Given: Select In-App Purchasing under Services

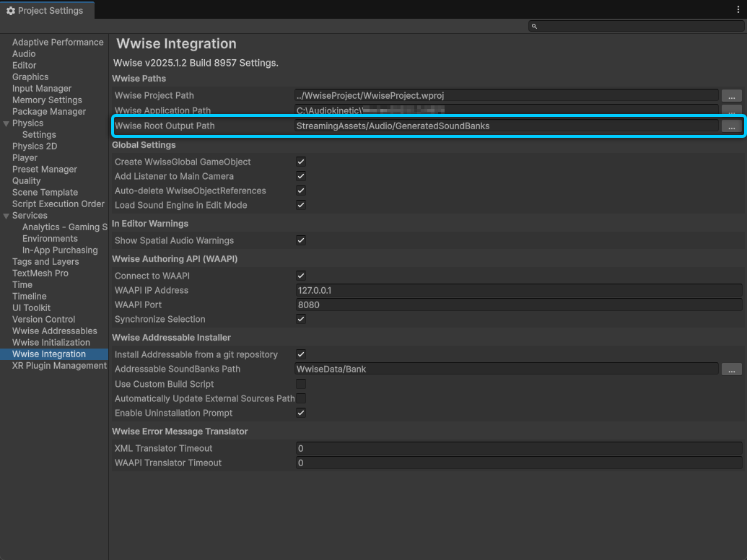Looking at the screenshot, I should point(60,250).
